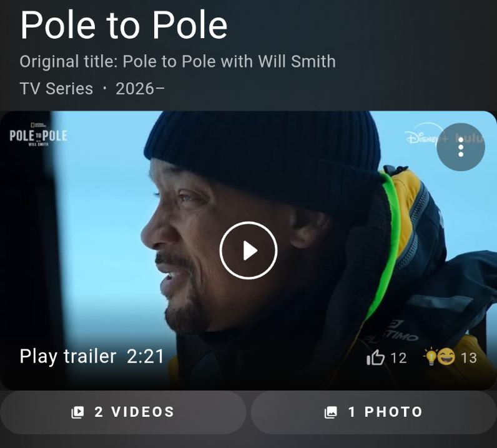Tap the Pole to Pole main title

point(124,25)
